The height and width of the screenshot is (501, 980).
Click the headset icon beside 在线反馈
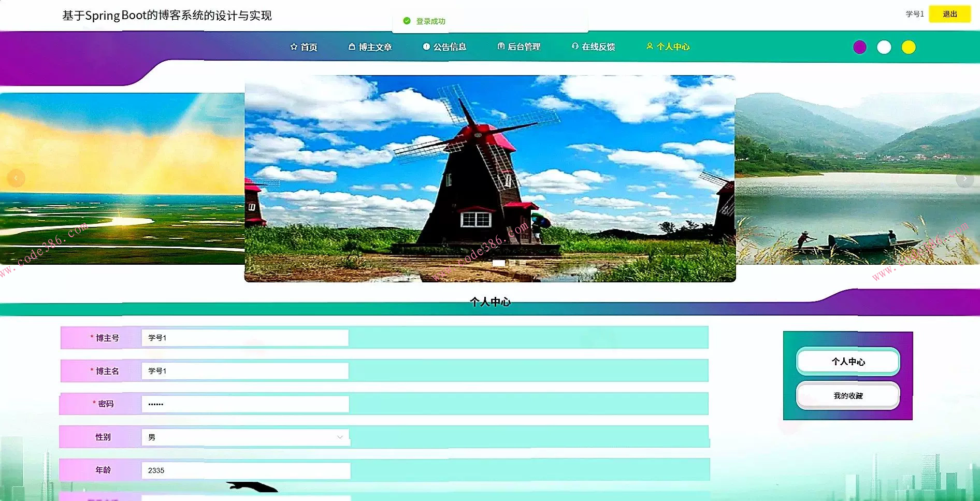(x=574, y=47)
